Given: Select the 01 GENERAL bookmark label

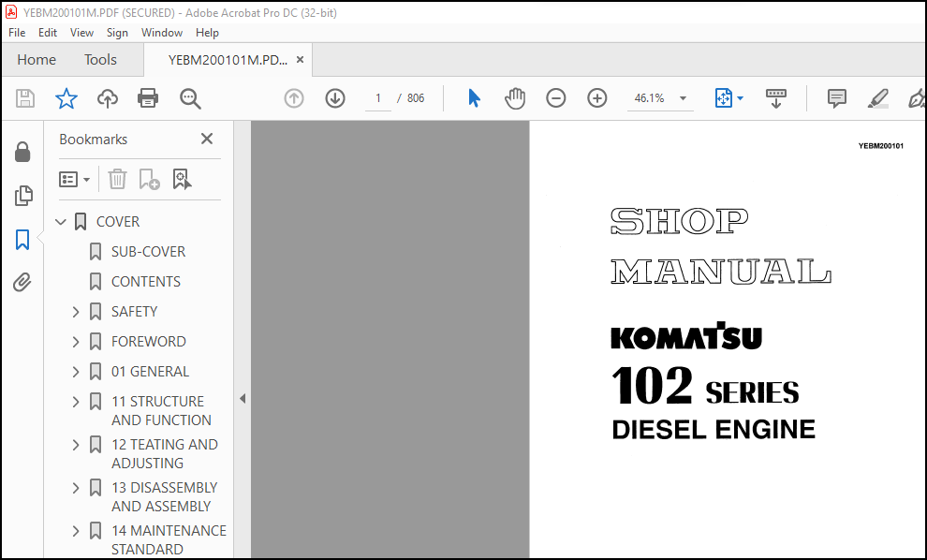Looking at the screenshot, I should (150, 372).
